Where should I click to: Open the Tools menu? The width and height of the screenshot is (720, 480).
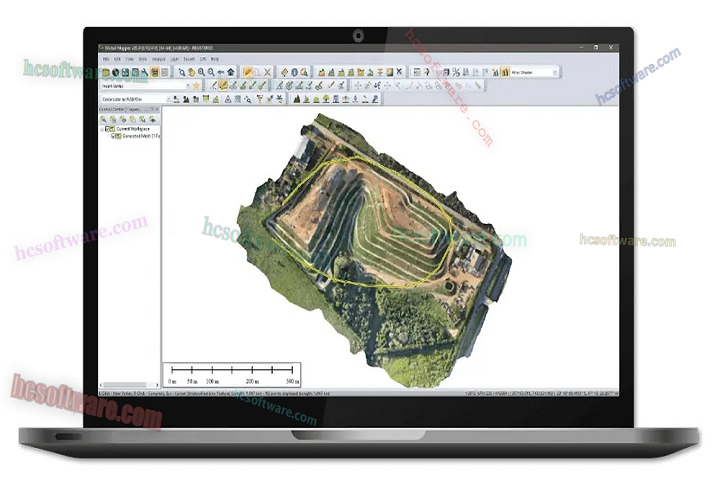tap(143, 59)
